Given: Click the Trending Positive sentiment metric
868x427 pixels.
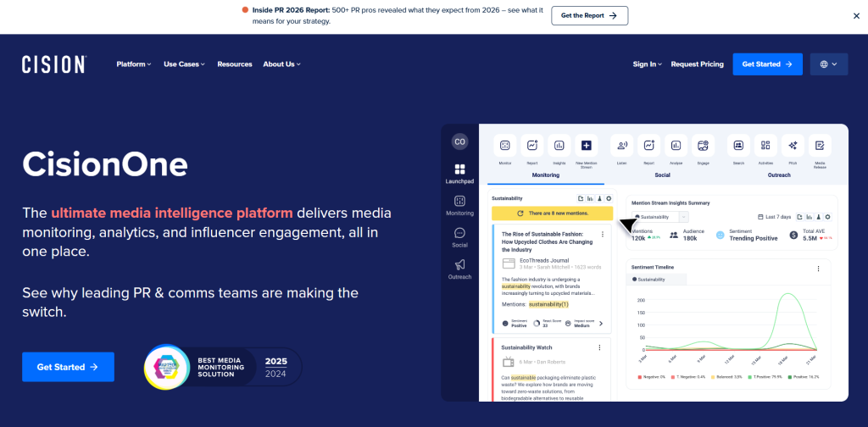Looking at the screenshot, I should [x=746, y=235].
